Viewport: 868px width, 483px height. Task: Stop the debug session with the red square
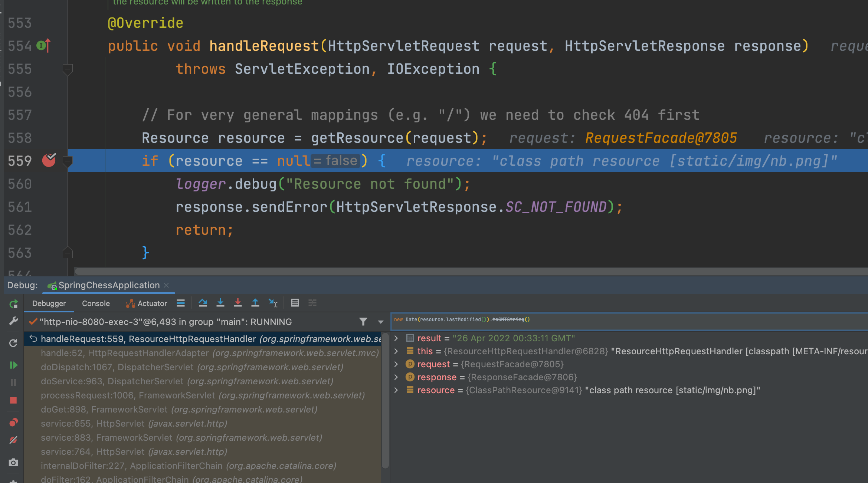(x=13, y=400)
